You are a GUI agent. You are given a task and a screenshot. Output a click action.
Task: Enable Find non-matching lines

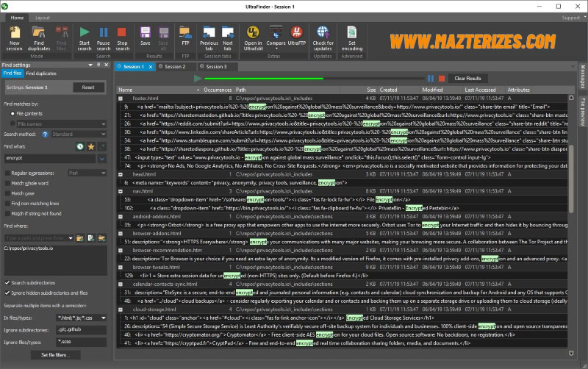tap(7, 204)
